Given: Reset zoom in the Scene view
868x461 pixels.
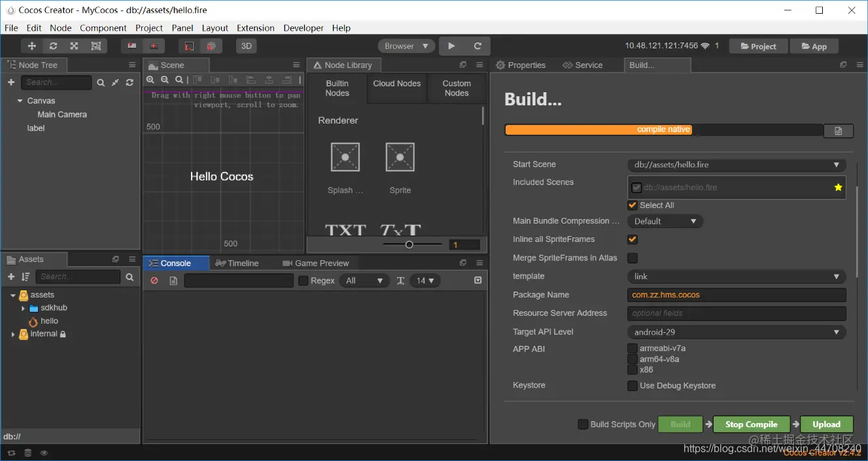Looking at the screenshot, I should [x=179, y=80].
